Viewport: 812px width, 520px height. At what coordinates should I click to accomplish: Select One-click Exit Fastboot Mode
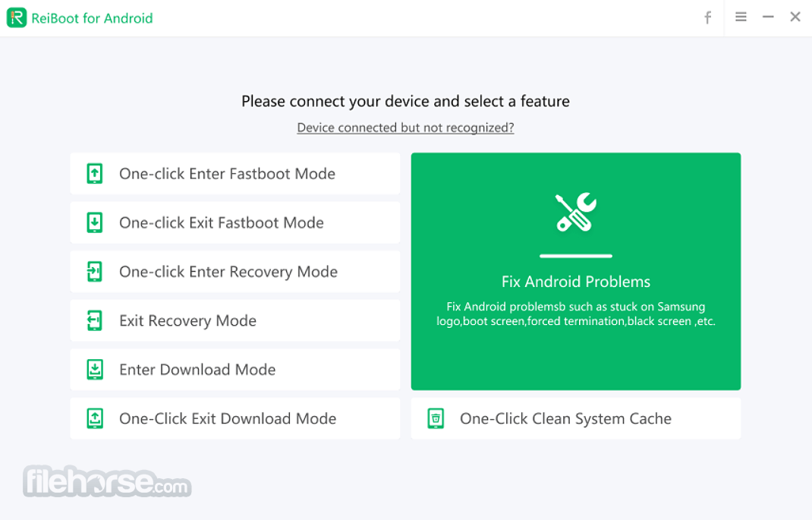tap(235, 222)
